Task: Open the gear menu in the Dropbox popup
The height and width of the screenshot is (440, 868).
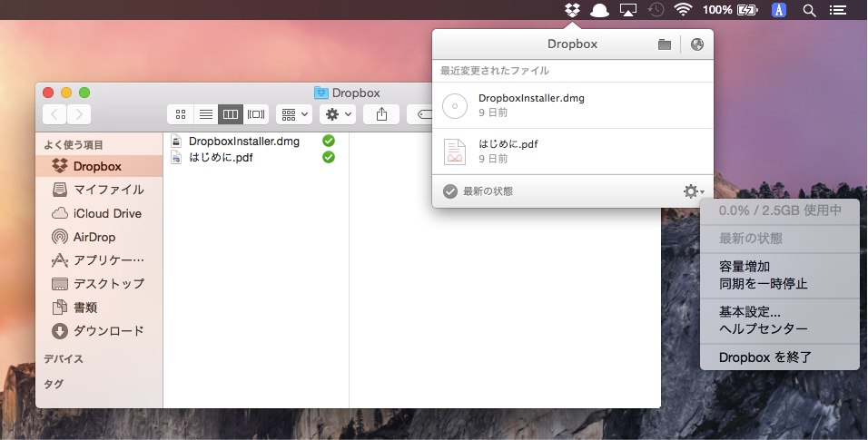Action: click(693, 191)
